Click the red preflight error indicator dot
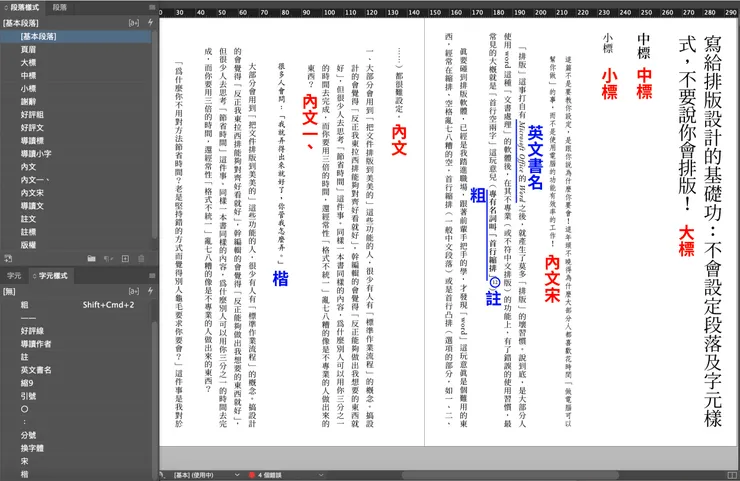740x481 pixels. tap(252, 475)
